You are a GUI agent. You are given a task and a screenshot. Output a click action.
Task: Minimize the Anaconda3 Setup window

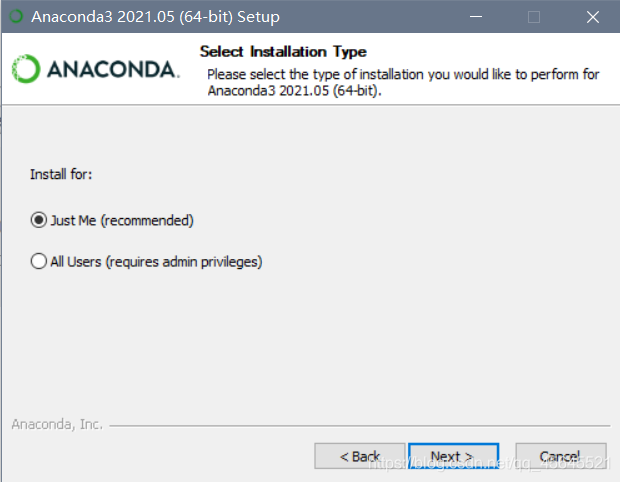(x=476, y=17)
